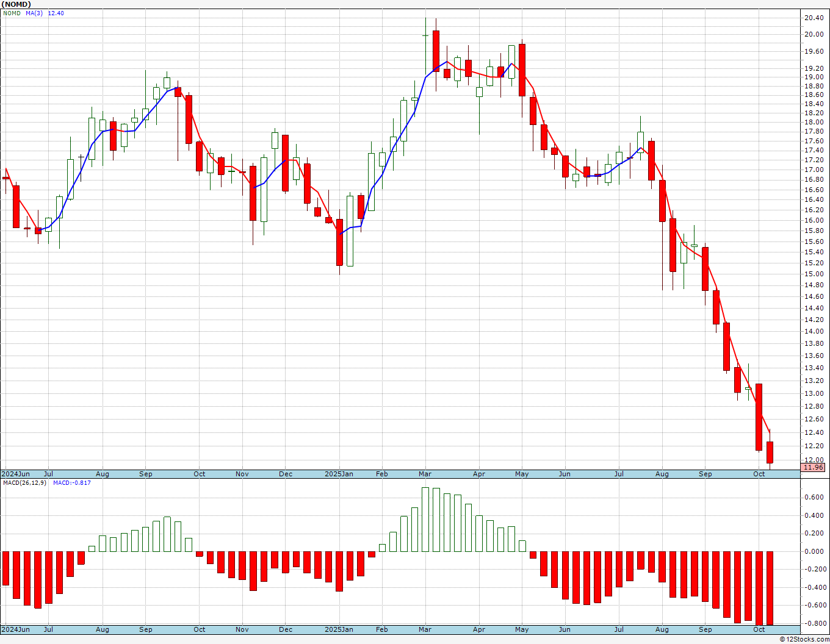Click the (NOMD) chart title
The image size is (830, 644).
tap(15, 4)
